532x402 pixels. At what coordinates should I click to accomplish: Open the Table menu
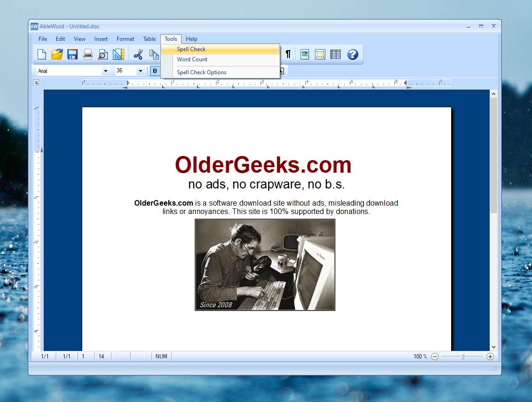tap(149, 39)
